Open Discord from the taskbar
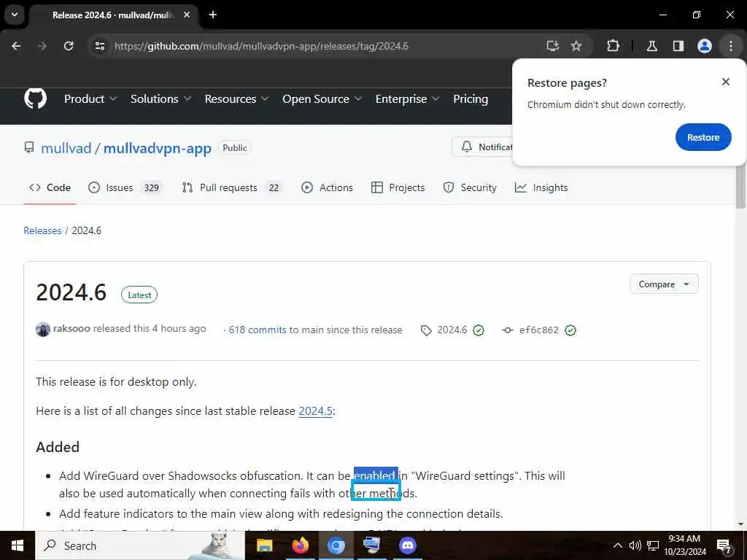This screenshot has height=560, width=747. pos(407,545)
